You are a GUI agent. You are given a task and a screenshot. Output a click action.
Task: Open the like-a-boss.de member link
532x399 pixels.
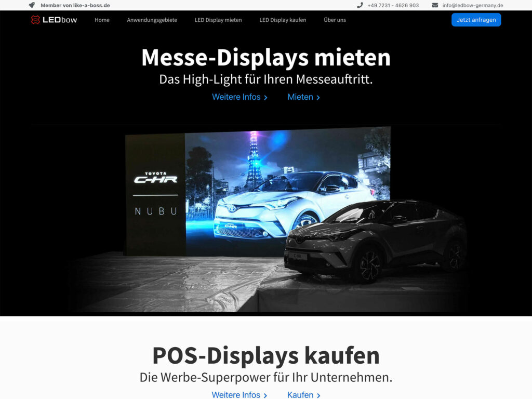pos(75,5)
